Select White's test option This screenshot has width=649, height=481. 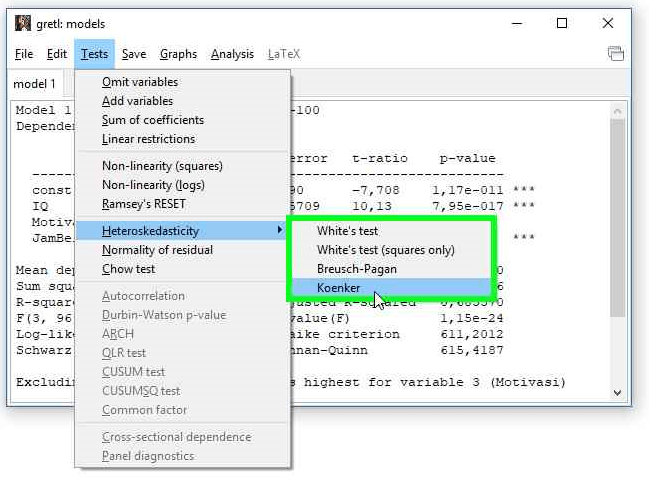(347, 231)
